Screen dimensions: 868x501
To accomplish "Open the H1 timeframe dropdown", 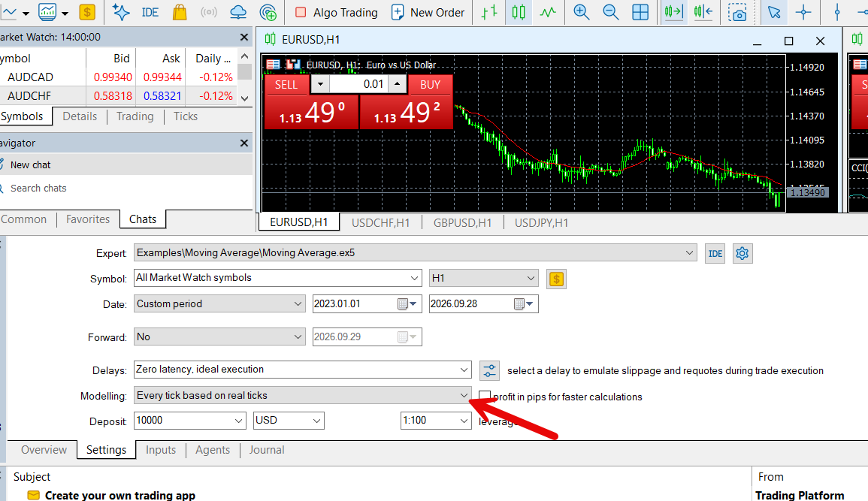I will pos(531,278).
